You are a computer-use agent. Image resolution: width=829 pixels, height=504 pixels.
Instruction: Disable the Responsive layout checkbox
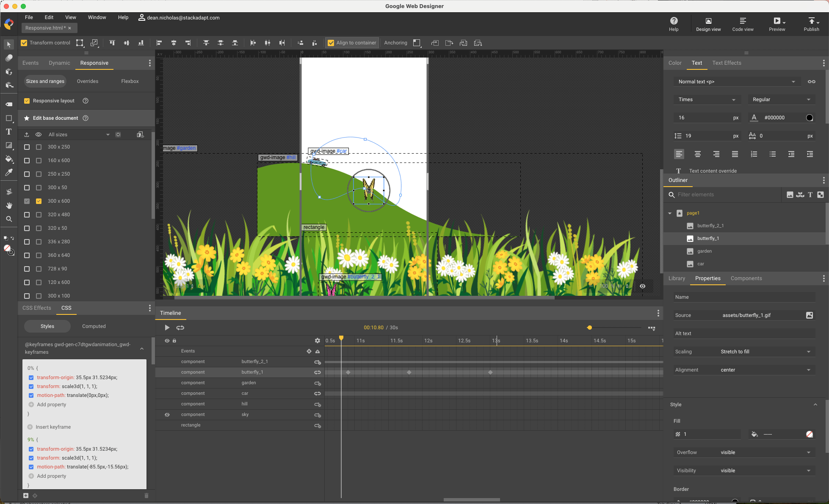(x=27, y=101)
